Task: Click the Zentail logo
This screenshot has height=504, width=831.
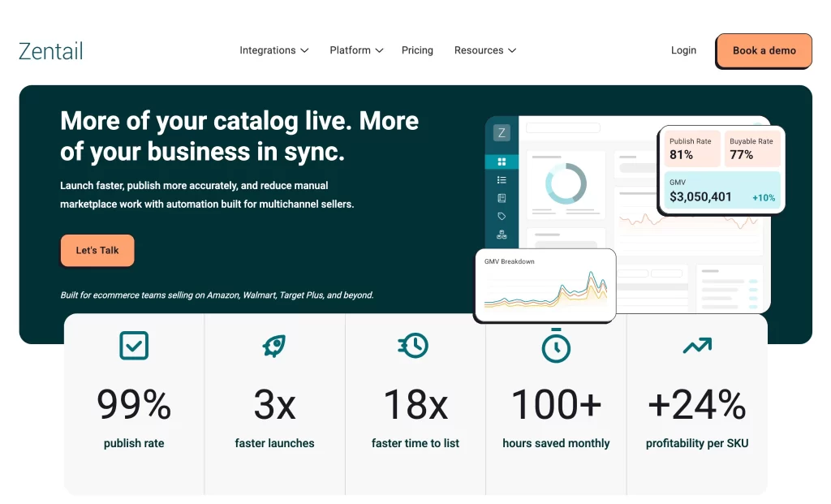Action: pyautogui.click(x=51, y=51)
